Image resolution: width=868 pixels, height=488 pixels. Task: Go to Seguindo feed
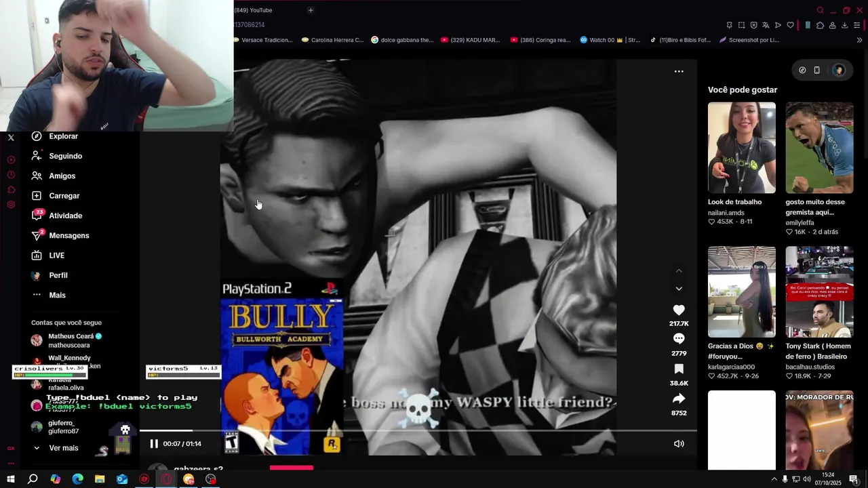[x=57, y=156]
